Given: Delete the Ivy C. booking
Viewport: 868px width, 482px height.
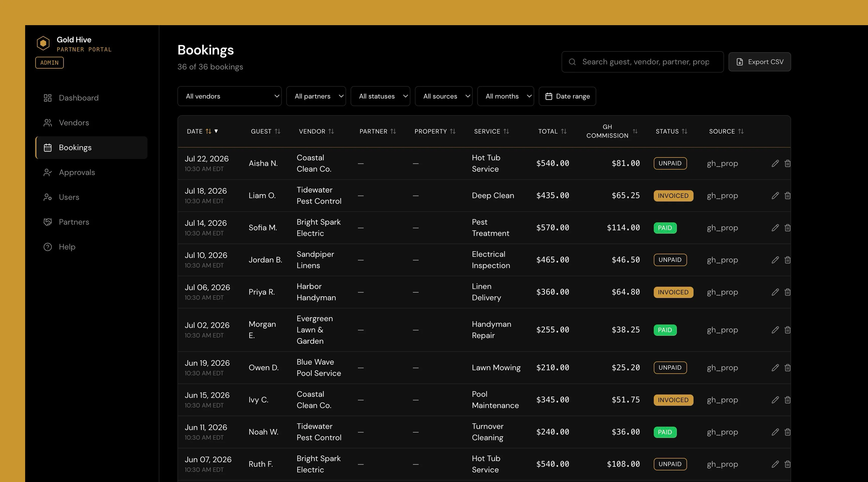Looking at the screenshot, I should click(787, 400).
